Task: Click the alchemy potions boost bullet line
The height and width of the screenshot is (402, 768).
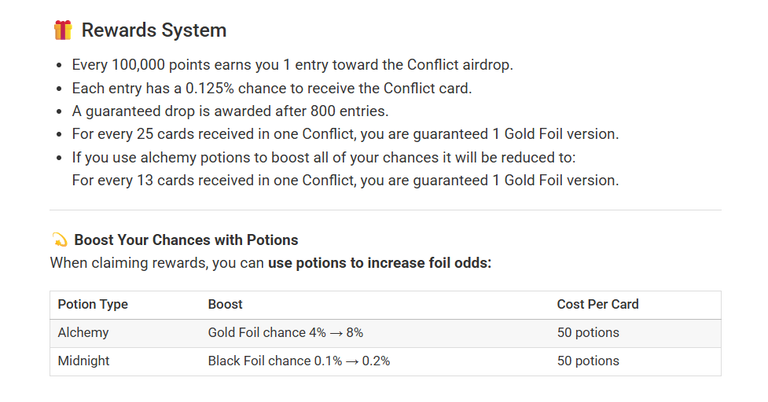Action: point(324,158)
